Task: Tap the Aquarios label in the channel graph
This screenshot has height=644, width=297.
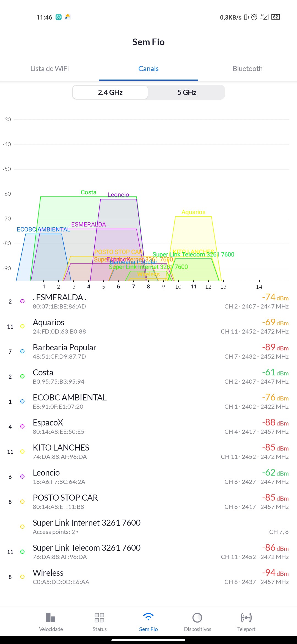Action: [x=193, y=212]
